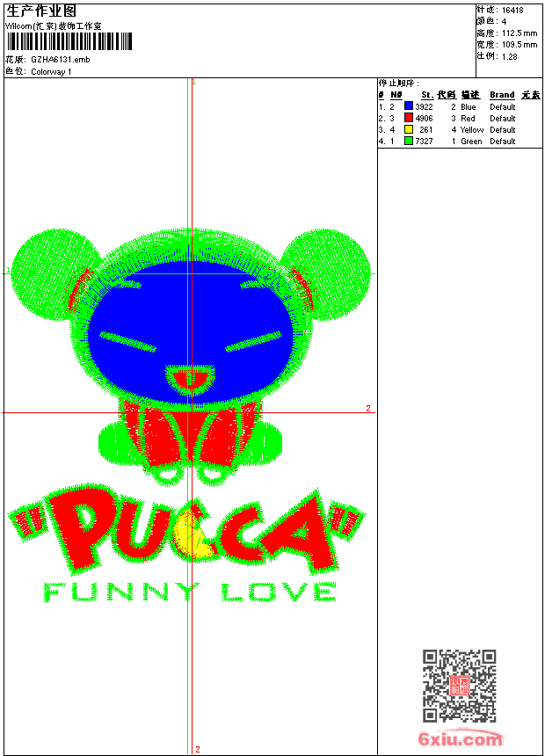Click 'Default' brand in the Blue row
The width and height of the screenshot is (545, 756).
click(x=503, y=106)
